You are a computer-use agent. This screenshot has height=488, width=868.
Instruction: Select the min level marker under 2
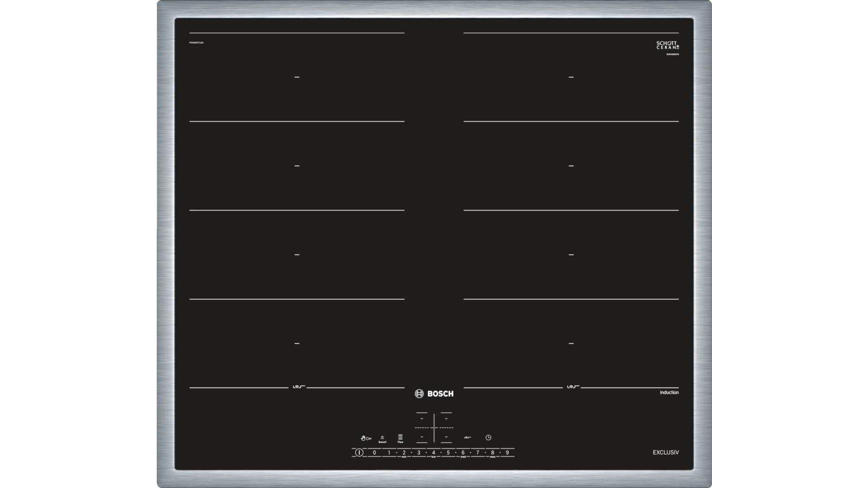[x=404, y=456]
